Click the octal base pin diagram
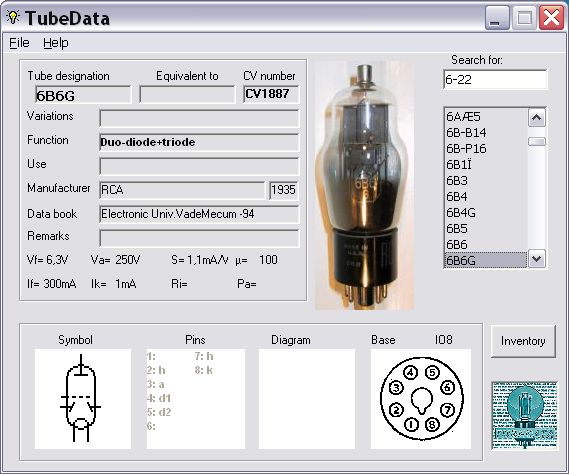 pos(421,399)
